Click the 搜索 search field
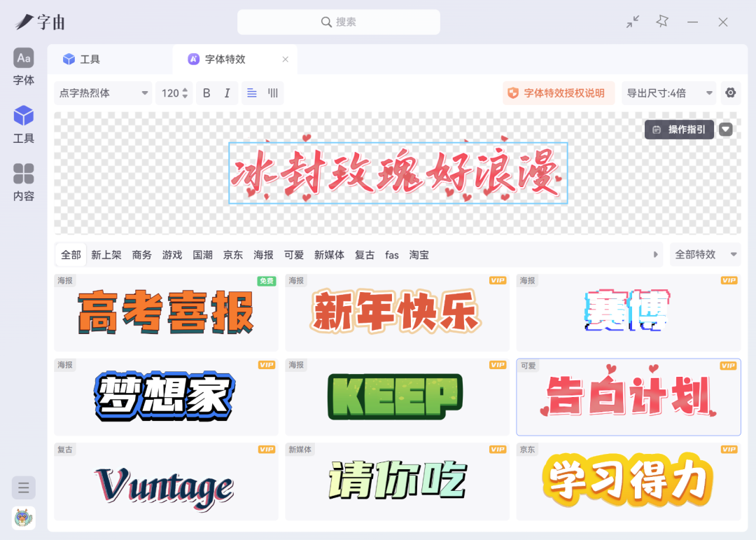The width and height of the screenshot is (756, 540). pyautogui.click(x=339, y=22)
